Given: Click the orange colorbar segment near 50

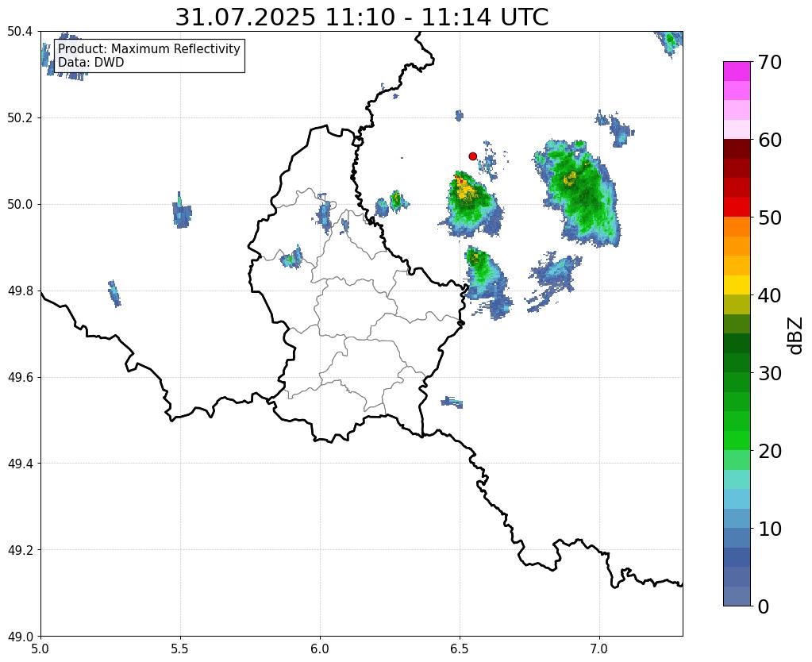Looking at the screenshot, I should 737,226.
